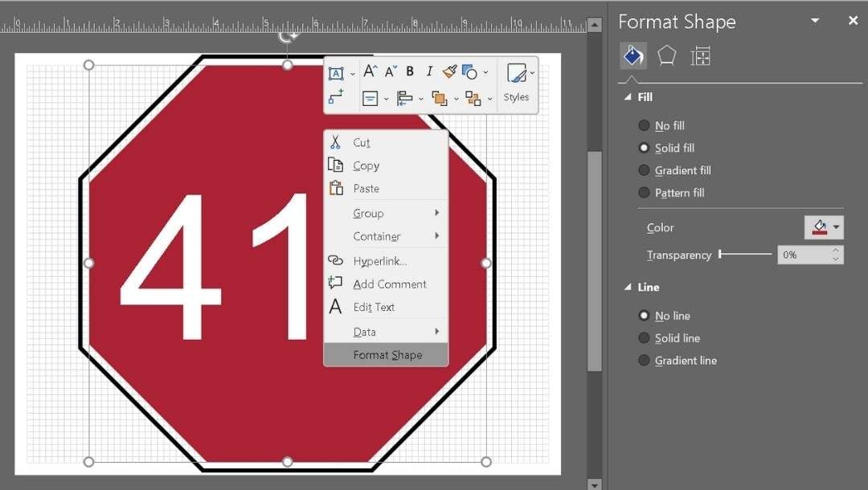Select Edit Text in the context menu
868x490 pixels.
373,307
